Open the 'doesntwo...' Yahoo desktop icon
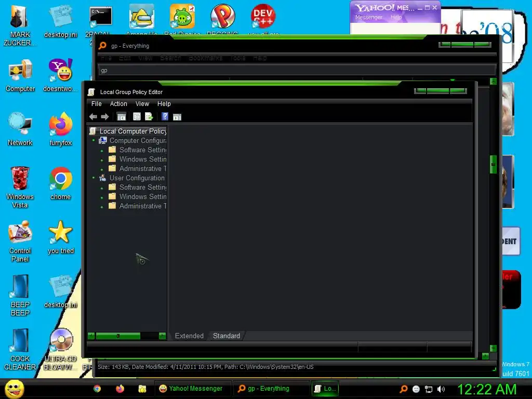The image size is (532, 399). (61, 75)
